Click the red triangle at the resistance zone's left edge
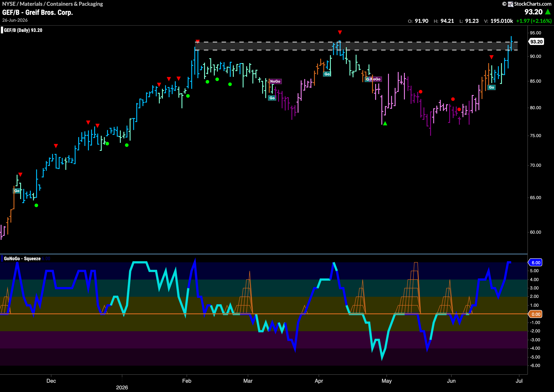This screenshot has width=554, height=392. click(197, 41)
